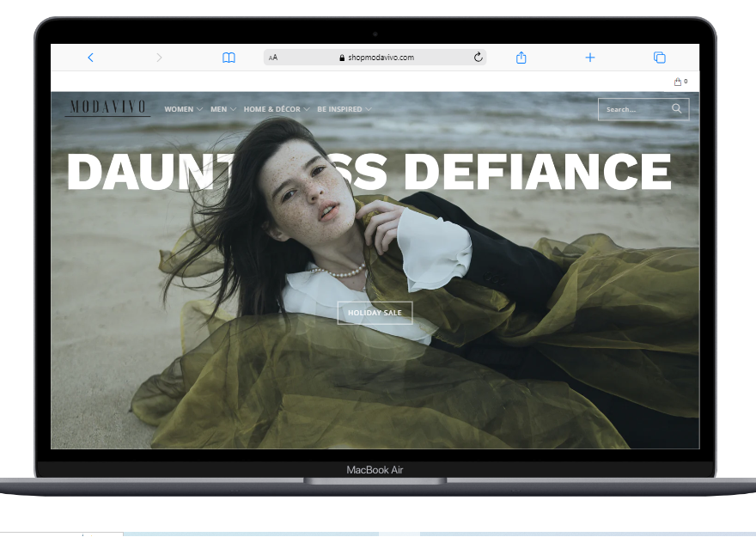Open the BE INSPIRED menu label

pyautogui.click(x=339, y=110)
